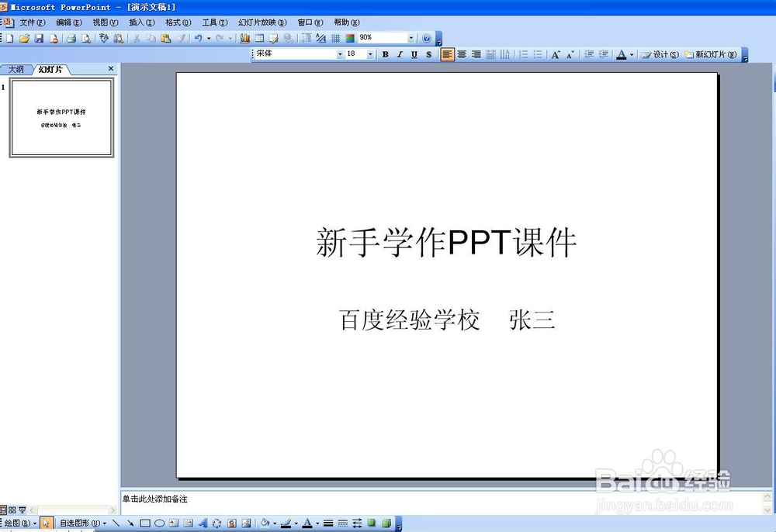Toggle italic formatting
Image resolution: width=776 pixels, height=532 pixels.
click(x=399, y=54)
